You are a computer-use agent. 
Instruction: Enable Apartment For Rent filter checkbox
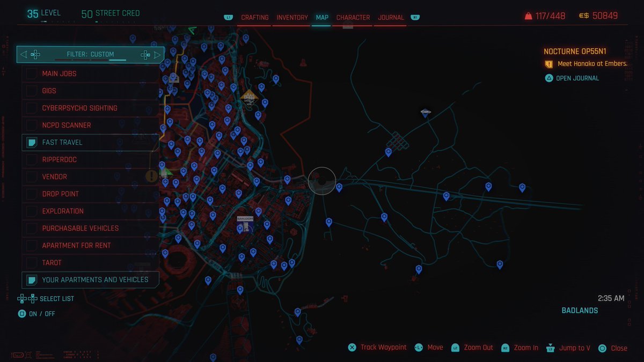[x=32, y=245]
